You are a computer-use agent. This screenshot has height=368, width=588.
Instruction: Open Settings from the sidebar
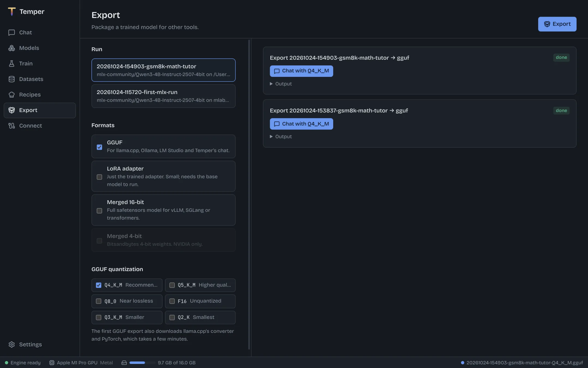40,345
